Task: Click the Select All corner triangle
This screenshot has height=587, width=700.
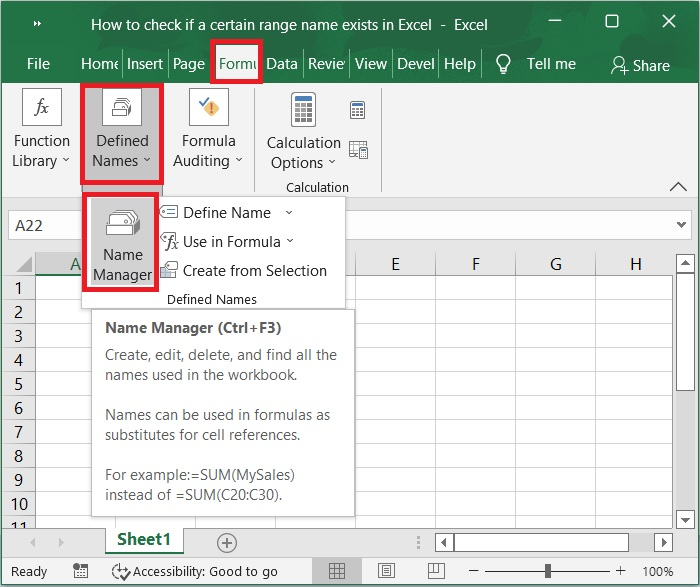Action: (24, 265)
